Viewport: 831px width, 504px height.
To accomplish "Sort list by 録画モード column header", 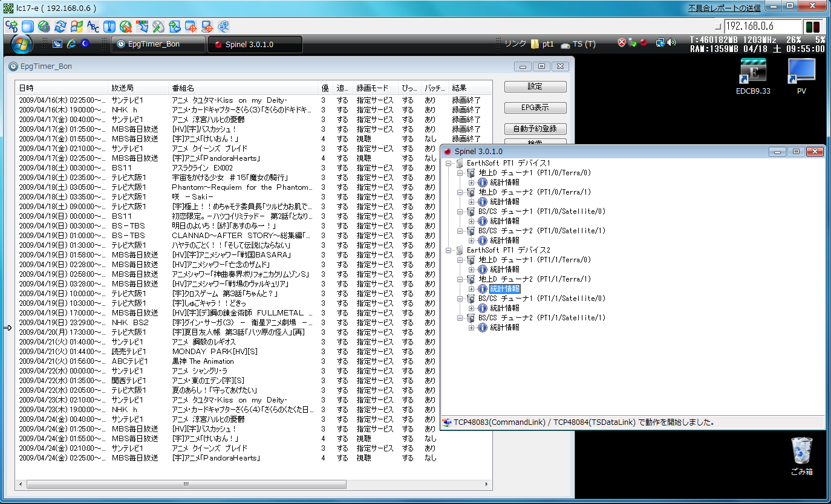I will (x=376, y=88).
